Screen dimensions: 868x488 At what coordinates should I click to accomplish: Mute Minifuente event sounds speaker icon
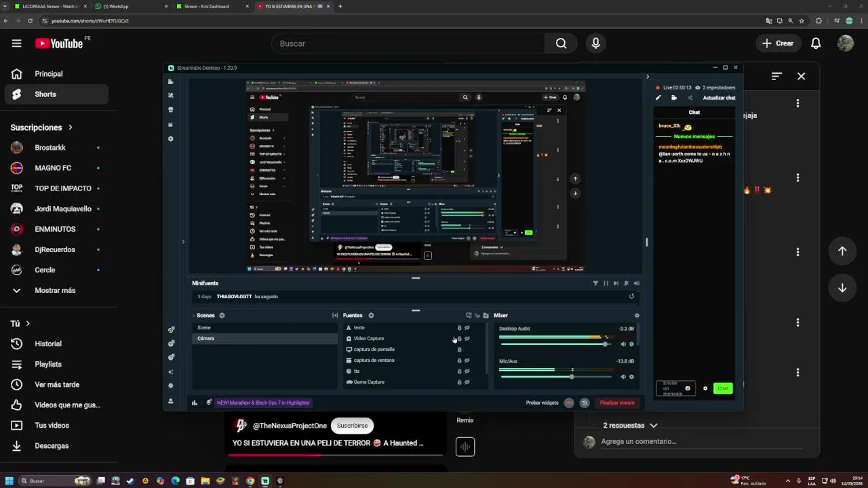pos(636,283)
